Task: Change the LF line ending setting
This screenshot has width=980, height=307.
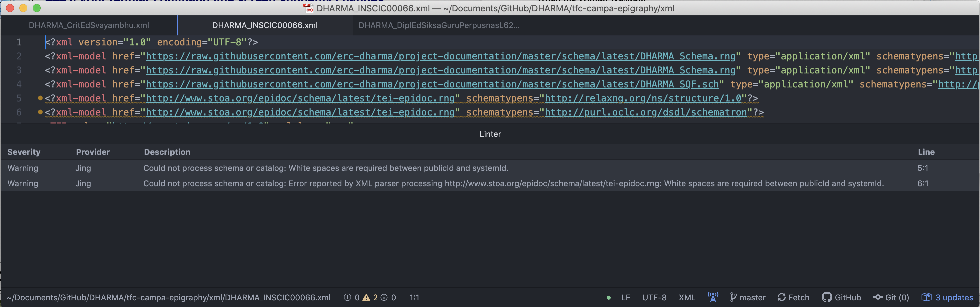Action: click(x=625, y=297)
